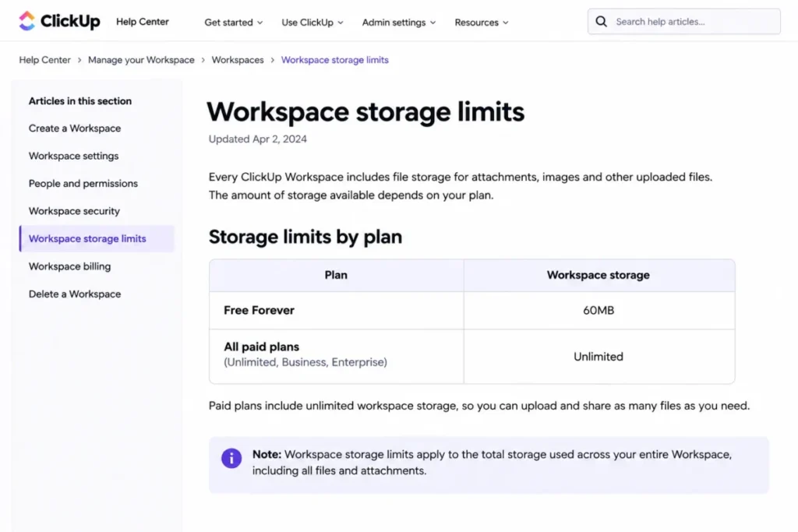Open the Workspace security article
This screenshot has width=798, height=532.
(74, 210)
